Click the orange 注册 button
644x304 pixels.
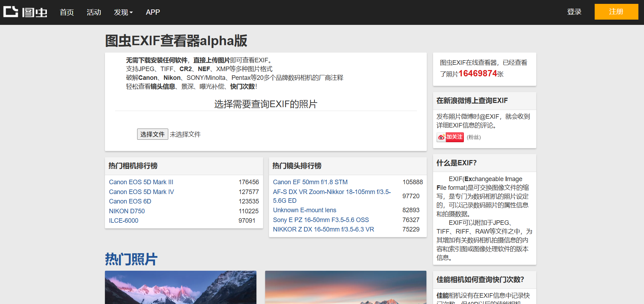coord(616,12)
